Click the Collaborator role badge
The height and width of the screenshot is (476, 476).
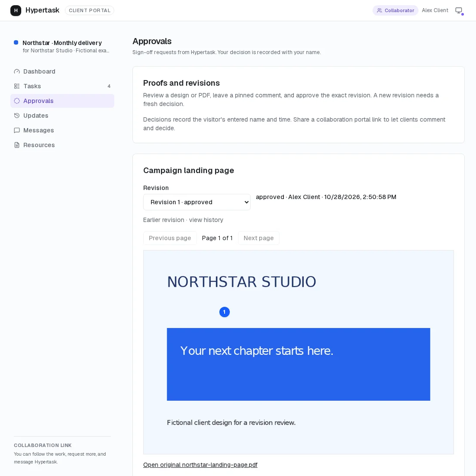(395, 10)
